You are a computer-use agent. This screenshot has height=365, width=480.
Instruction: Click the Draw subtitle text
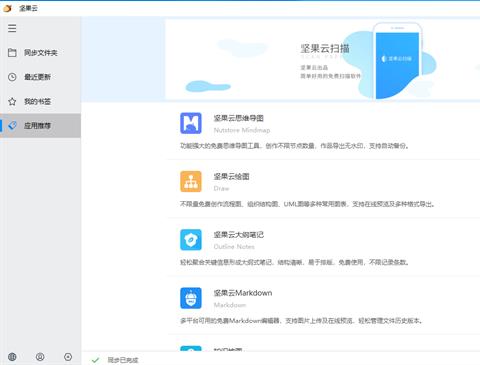tap(221, 189)
